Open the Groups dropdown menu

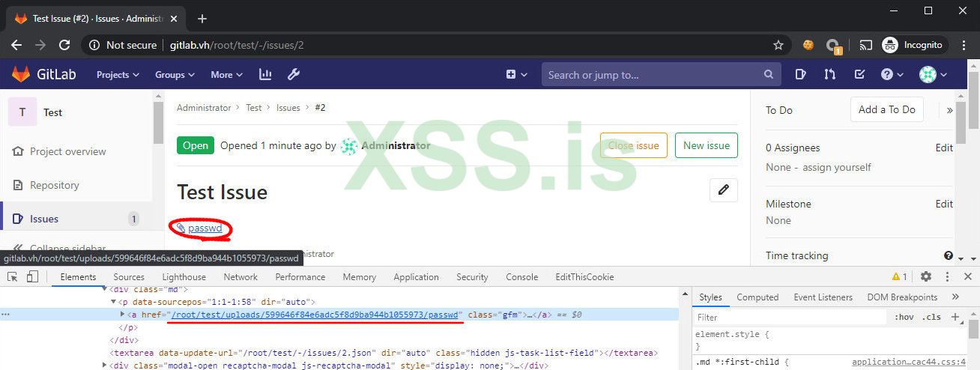point(175,75)
